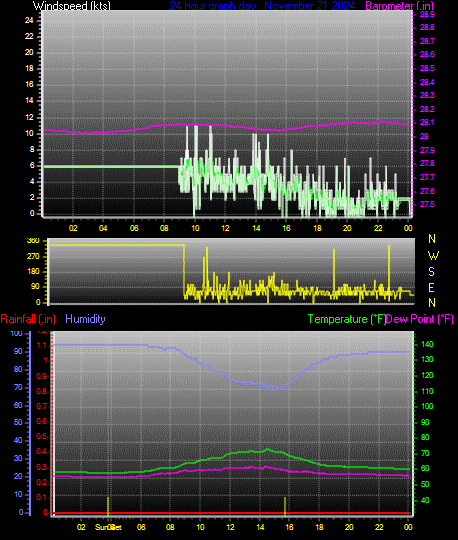Click the W compass letter
458x540 pixels.
point(433,256)
